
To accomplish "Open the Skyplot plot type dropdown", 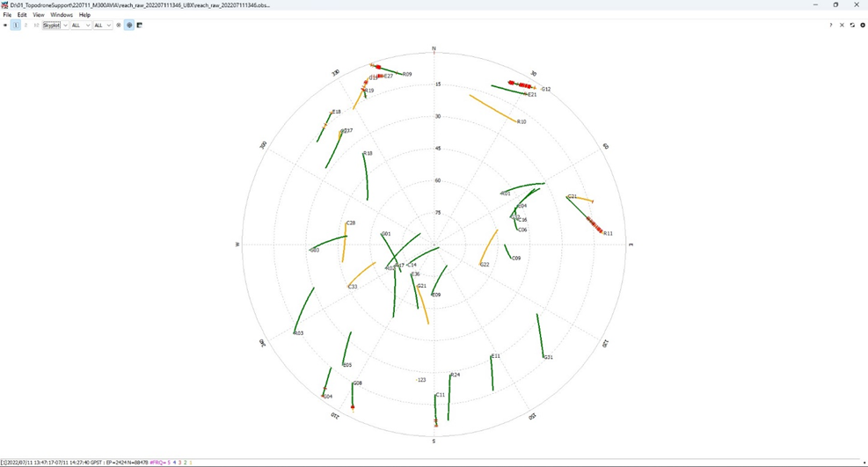I will (x=55, y=26).
